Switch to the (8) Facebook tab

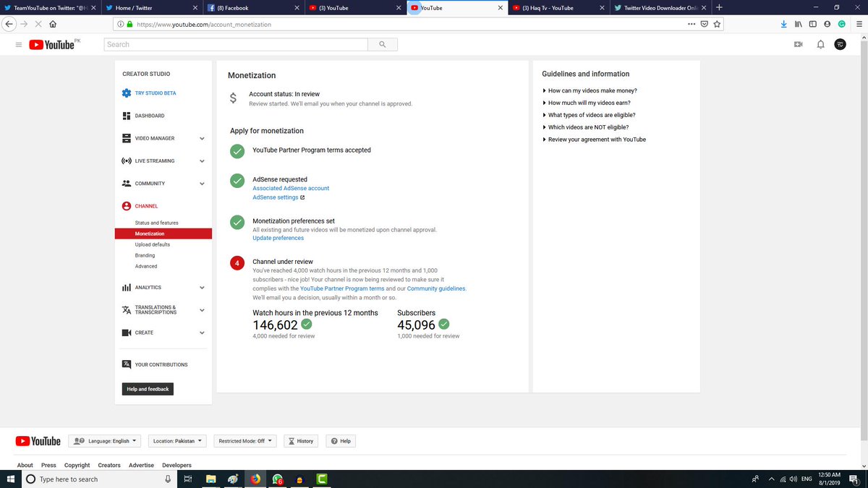click(x=252, y=8)
